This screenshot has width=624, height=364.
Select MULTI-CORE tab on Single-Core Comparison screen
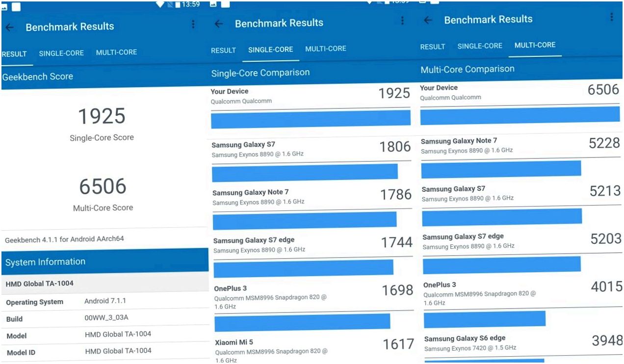click(x=326, y=49)
